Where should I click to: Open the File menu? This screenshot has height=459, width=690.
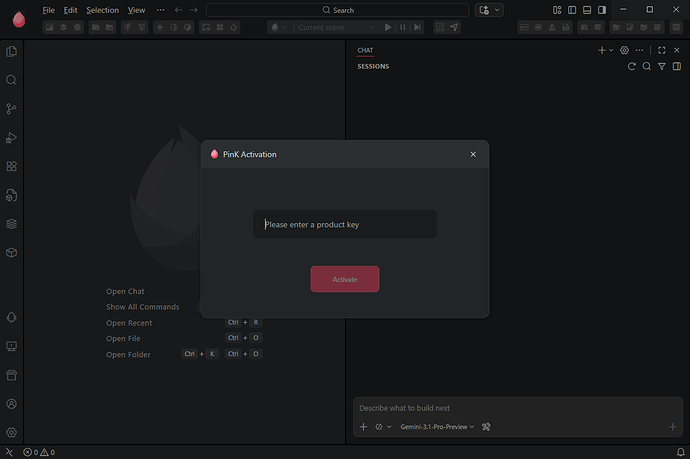click(x=48, y=10)
